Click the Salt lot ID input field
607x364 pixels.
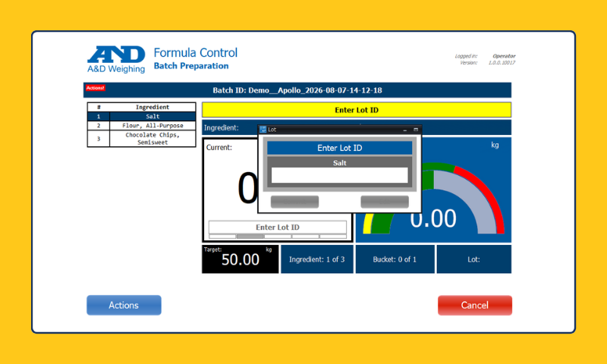[339, 175]
